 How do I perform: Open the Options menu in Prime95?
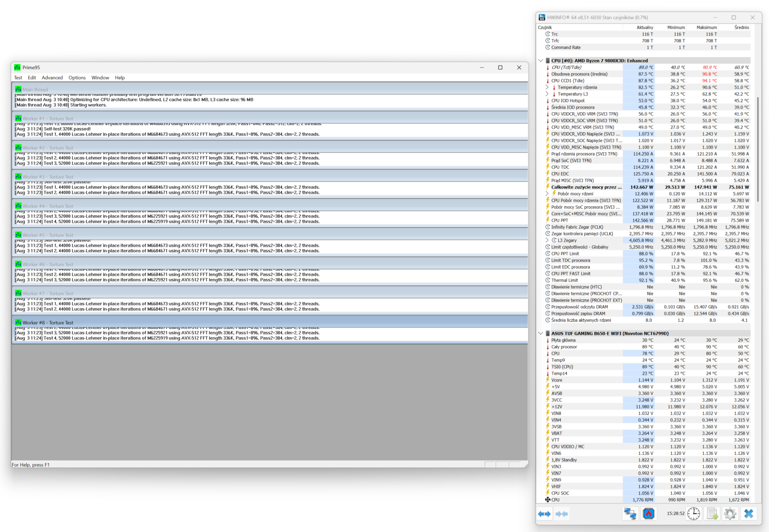(x=77, y=78)
